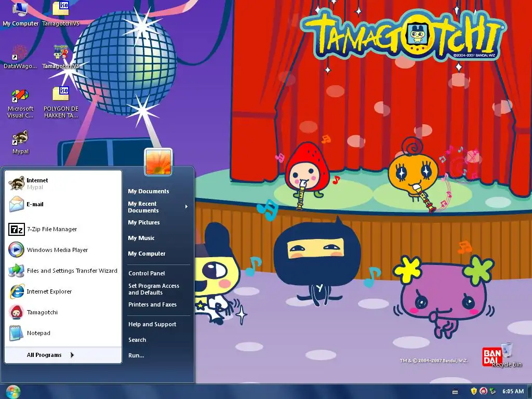Open Help and Support
Image resolution: width=532 pixels, height=399 pixels.
[x=158, y=324]
